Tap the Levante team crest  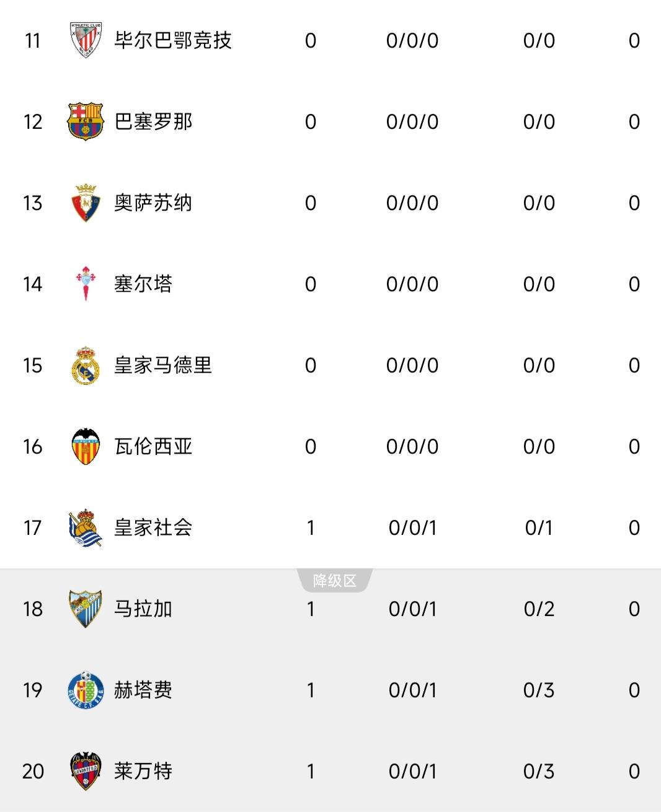click(x=86, y=771)
